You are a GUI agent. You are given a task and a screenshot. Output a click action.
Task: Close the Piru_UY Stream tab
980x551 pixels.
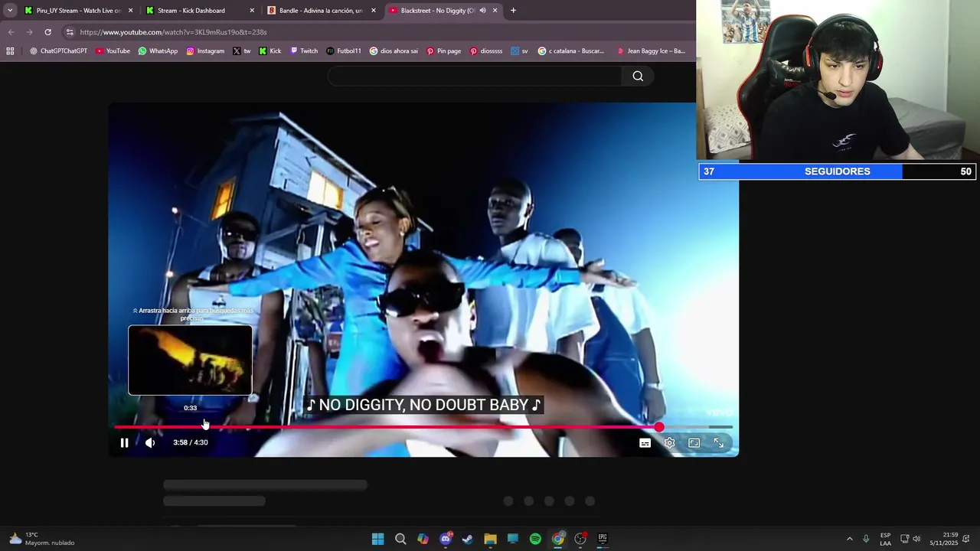tap(131, 11)
